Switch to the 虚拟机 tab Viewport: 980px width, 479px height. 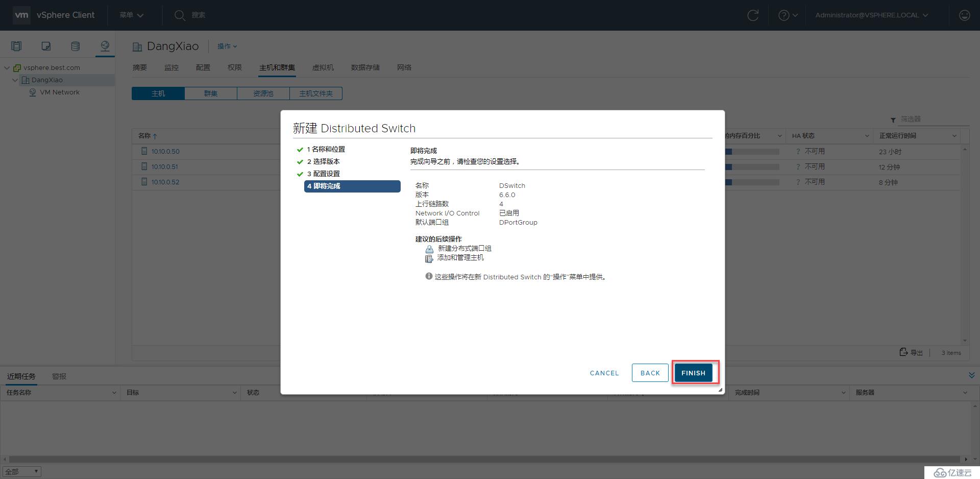pyautogui.click(x=323, y=67)
